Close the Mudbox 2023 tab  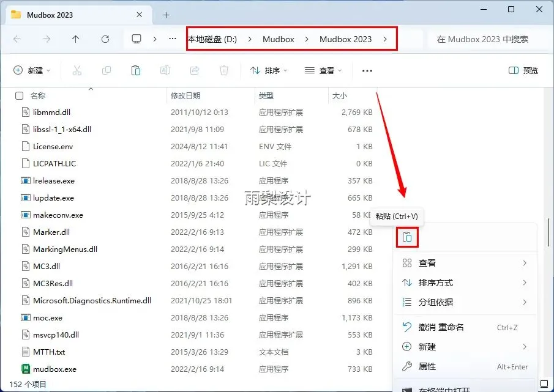point(139,15)
